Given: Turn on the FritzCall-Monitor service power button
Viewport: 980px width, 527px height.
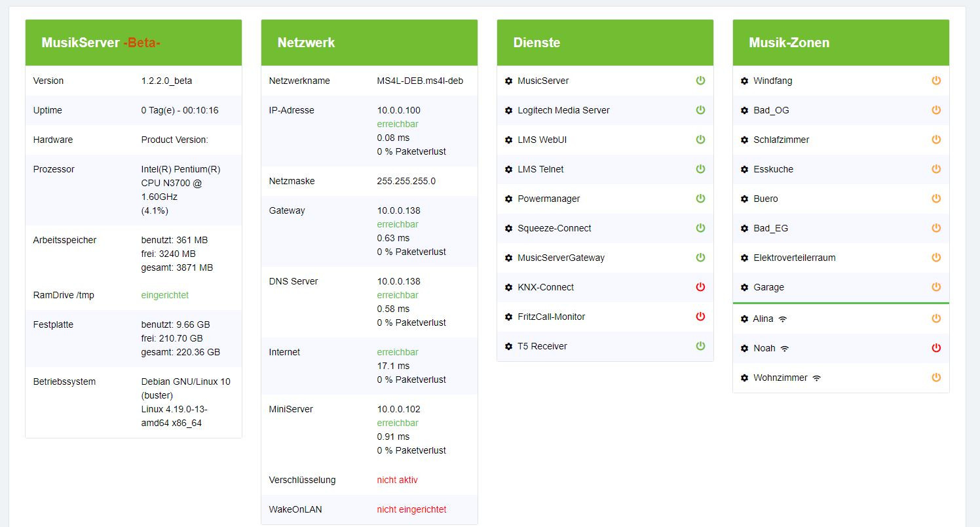Looking at the screenshot, I should [x=700, y=317].
